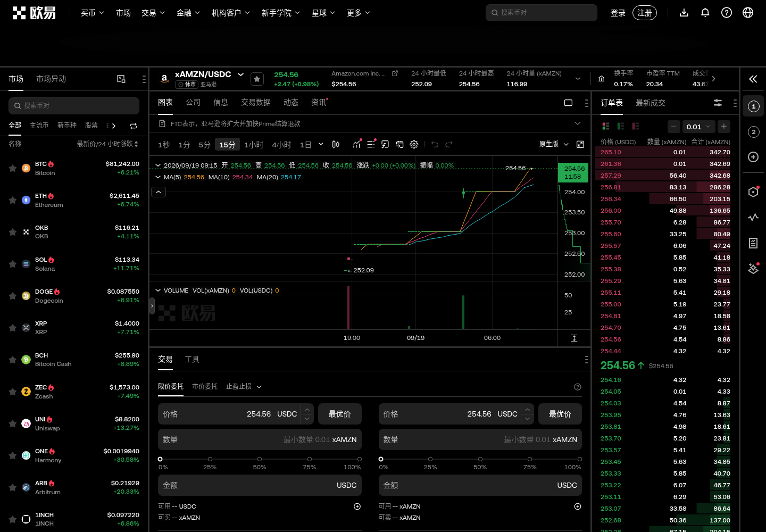766x532 pixels.
Task: Switch chart to single-pane view toggle
Action: click(x=568, y=103)
